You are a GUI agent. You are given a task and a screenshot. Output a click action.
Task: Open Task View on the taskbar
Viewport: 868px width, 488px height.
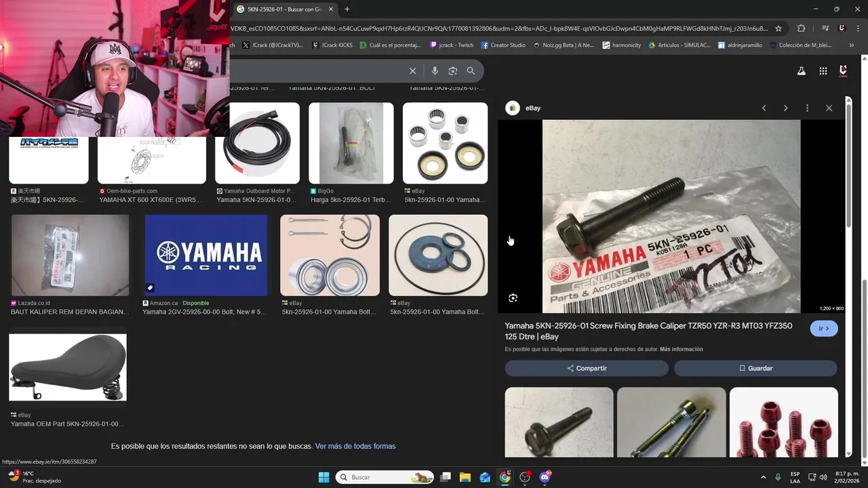tap(446, 477)
